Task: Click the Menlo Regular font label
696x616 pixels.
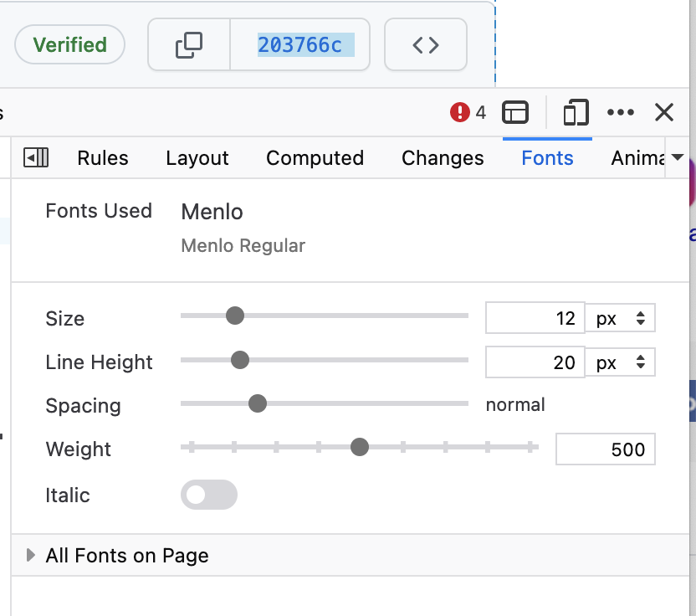Action: [243, 245]
